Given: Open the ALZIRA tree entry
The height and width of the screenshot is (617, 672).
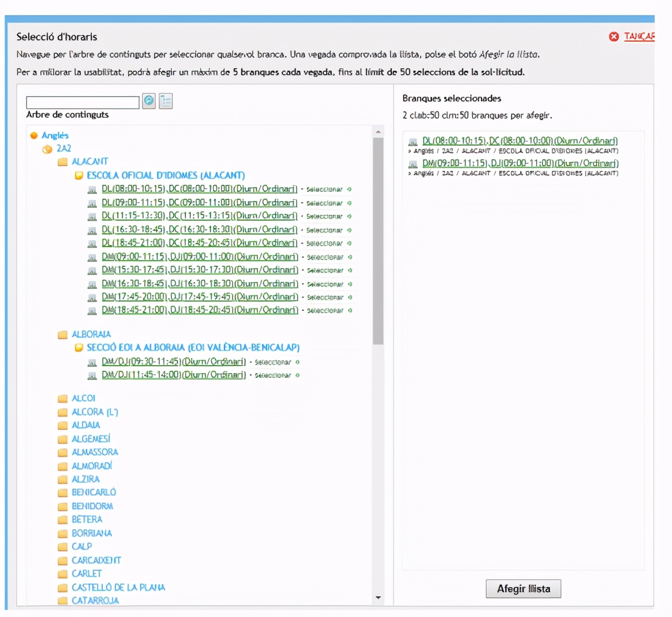Looking at the screenshot, I should click(85, 480).
